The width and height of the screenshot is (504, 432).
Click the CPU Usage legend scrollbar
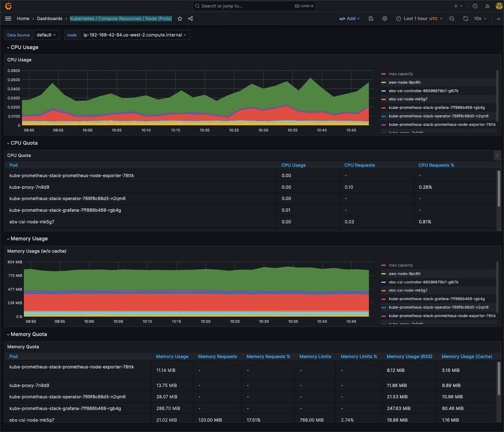pos(497,96)
